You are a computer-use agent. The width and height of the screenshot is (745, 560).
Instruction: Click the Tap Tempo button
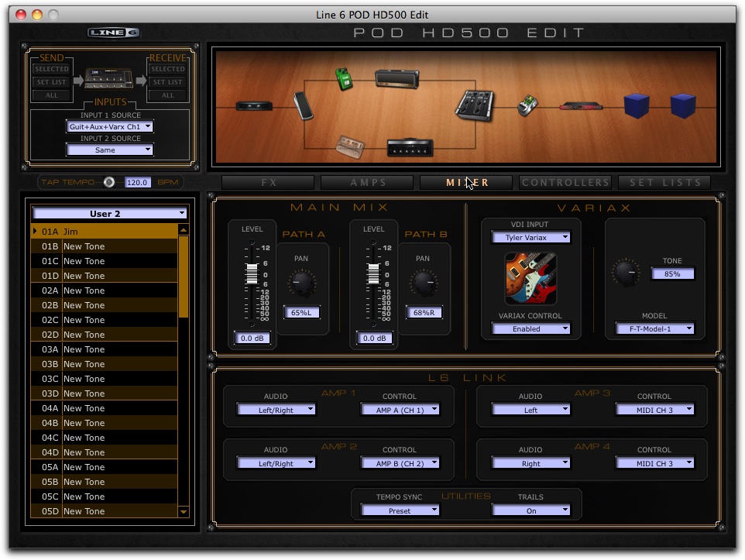108,182
